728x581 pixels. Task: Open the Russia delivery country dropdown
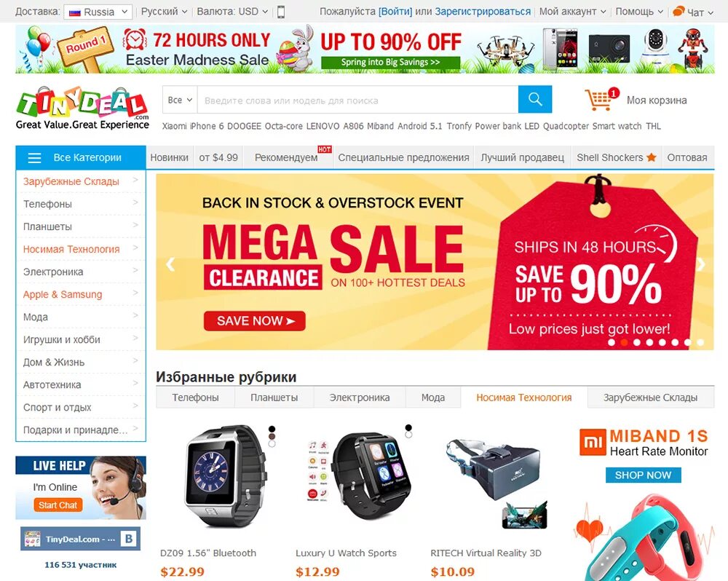pyautogui.click(x=98, y=12)
